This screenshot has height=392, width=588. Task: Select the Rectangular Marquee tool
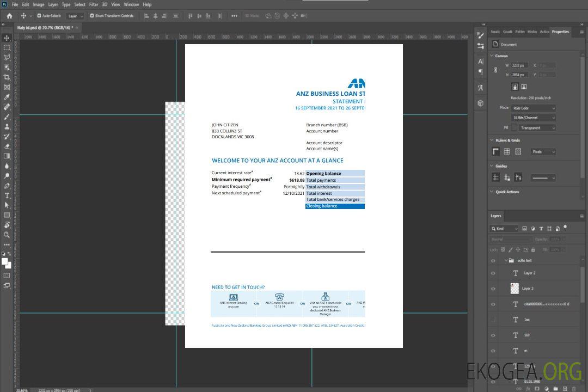[7, 48]
